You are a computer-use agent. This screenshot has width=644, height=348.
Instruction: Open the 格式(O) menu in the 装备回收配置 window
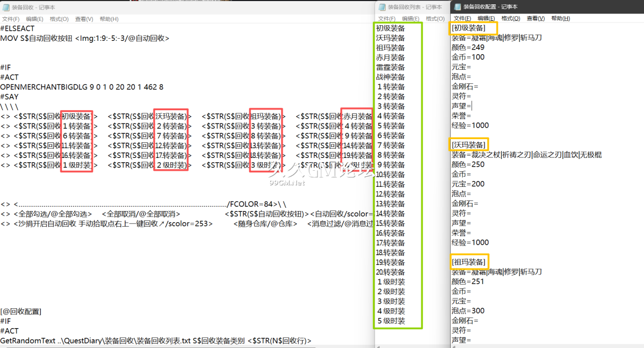[x=510, y=18]
